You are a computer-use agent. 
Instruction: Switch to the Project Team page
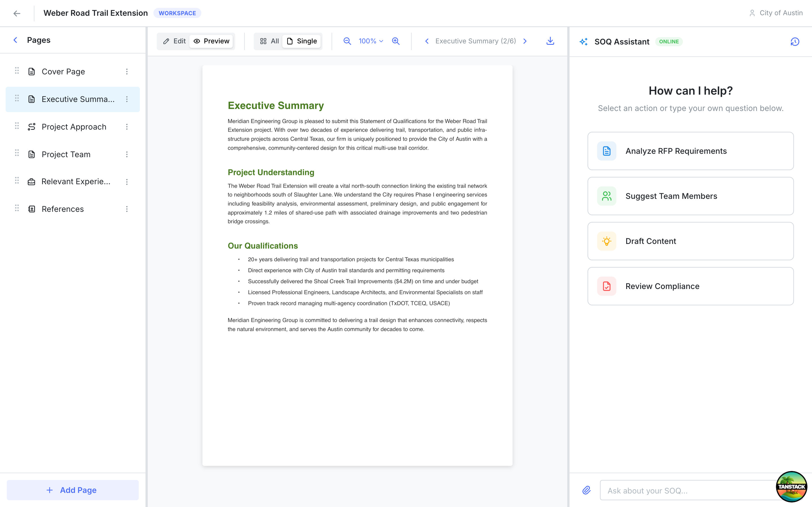66,154
